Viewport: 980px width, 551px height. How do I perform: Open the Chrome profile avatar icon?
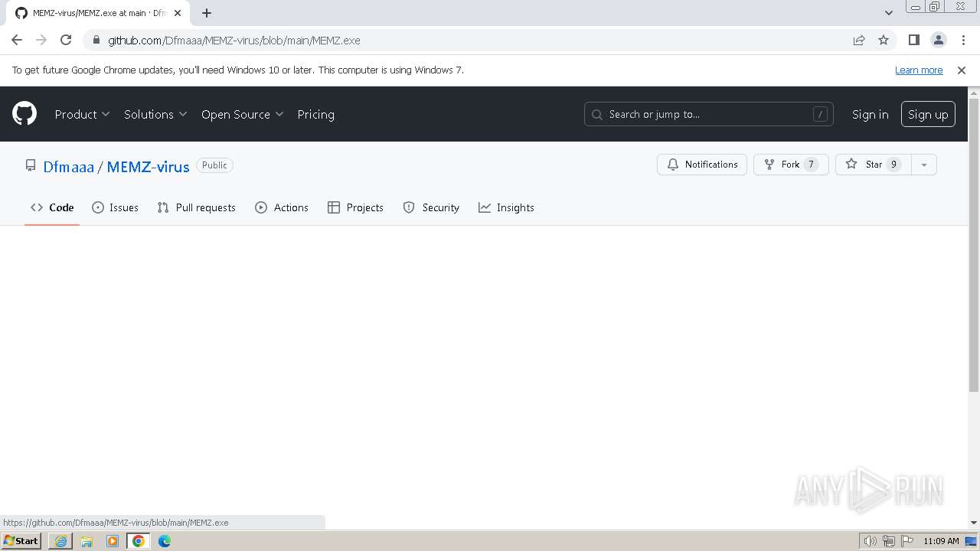[x=938, y=40]
